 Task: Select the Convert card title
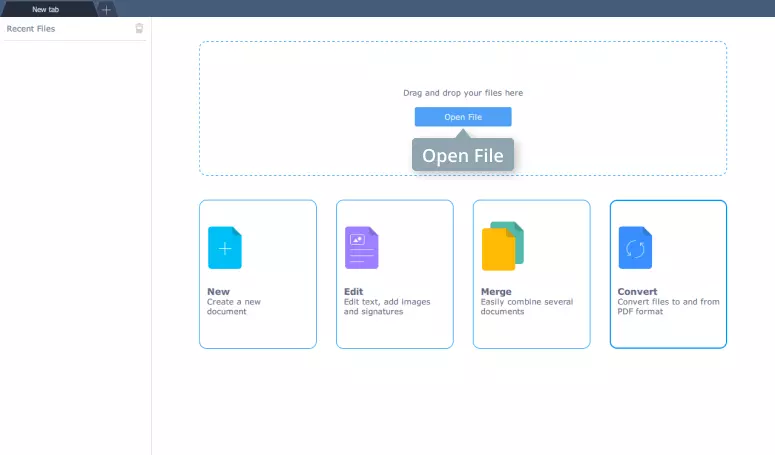click(x=637, y=292)
